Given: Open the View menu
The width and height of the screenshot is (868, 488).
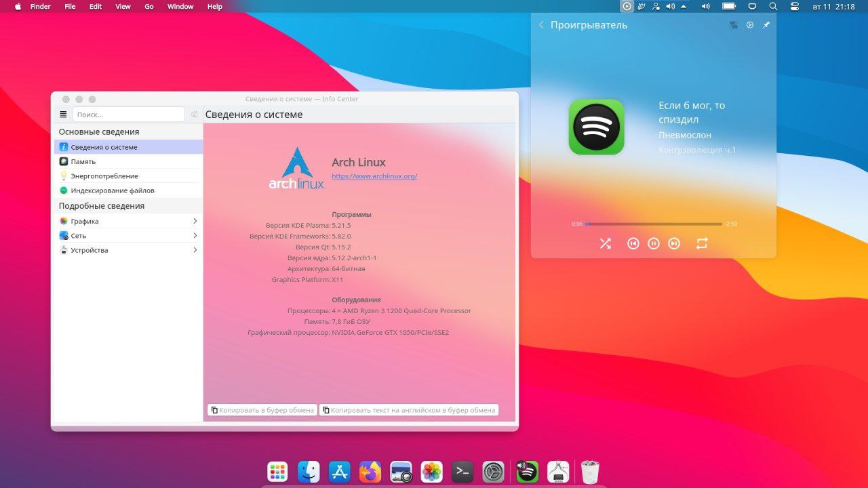Looking at the screenshot, I should (123, 6).
